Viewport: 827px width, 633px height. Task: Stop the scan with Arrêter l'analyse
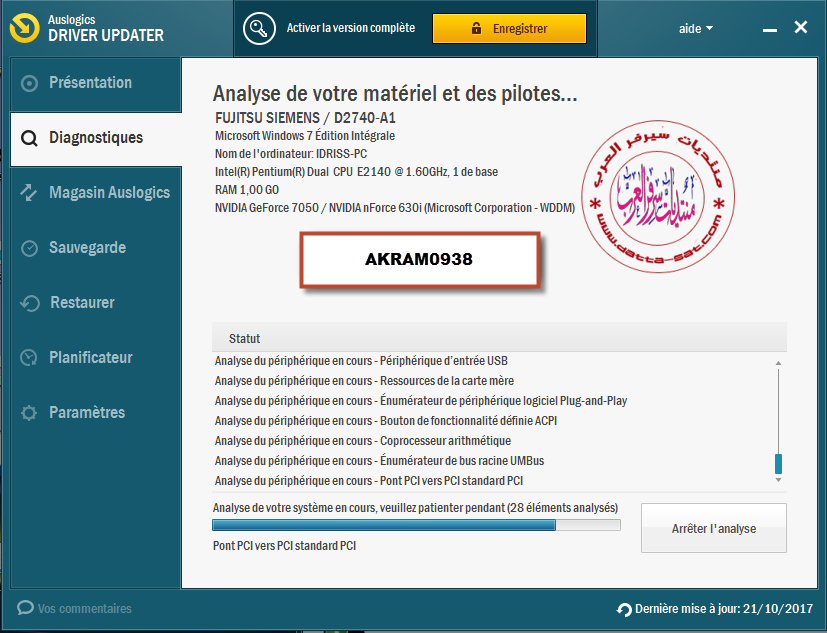pos(714,528)
